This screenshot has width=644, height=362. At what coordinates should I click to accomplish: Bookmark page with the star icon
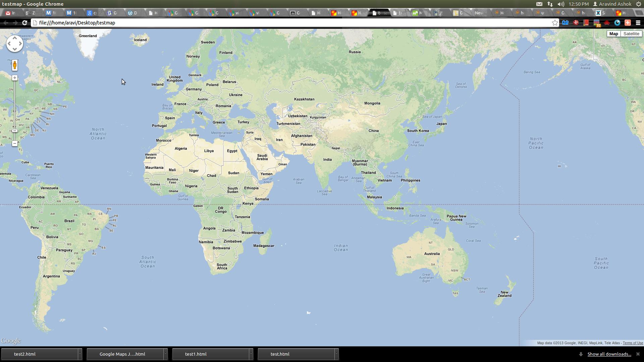tap(555, 23)
